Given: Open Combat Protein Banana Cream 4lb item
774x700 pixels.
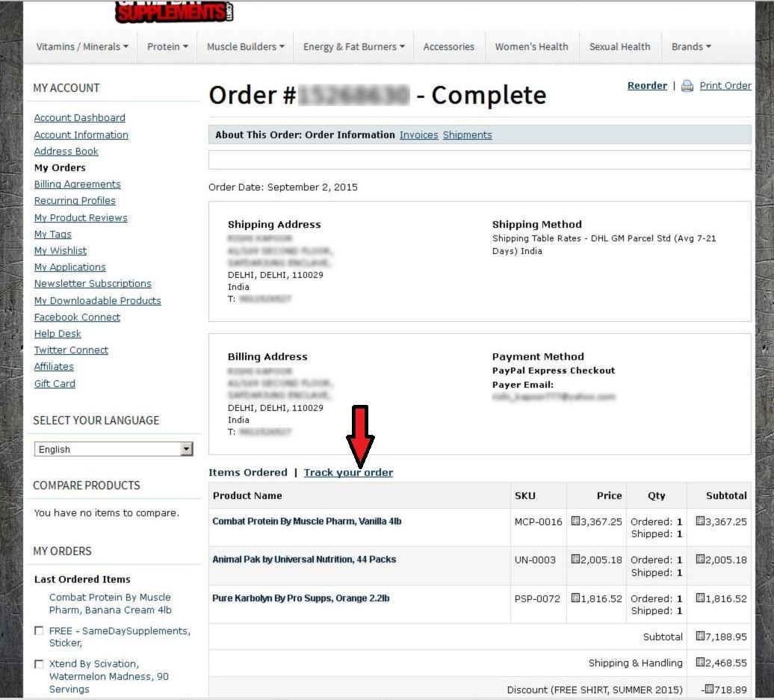Looking at the screenshot, I should point(110,604).
